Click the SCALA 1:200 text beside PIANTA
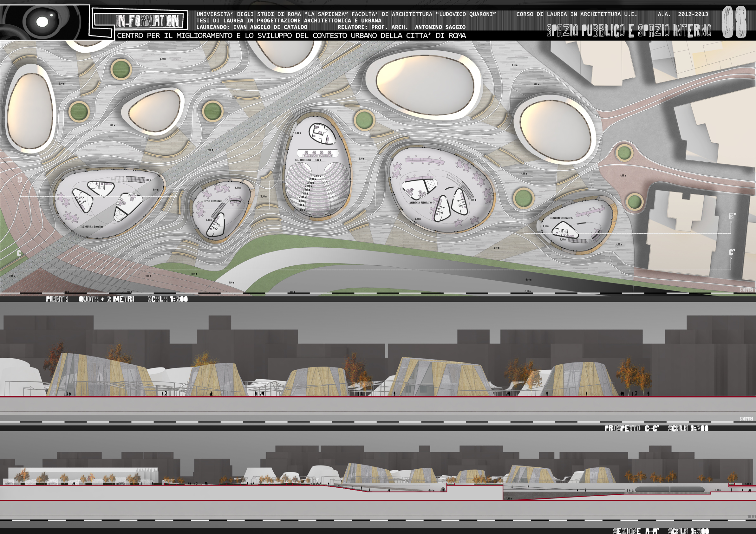 (168, 299)
